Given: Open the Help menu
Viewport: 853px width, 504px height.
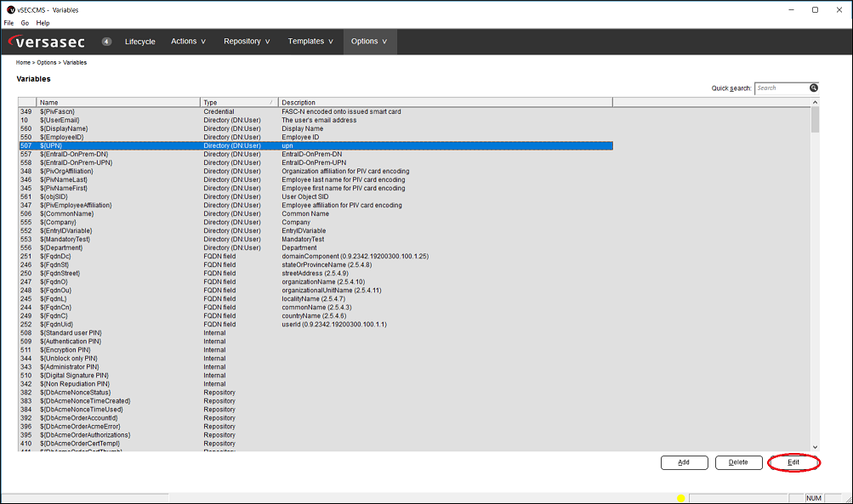Looking at the screenshot, I should point(43,23).
